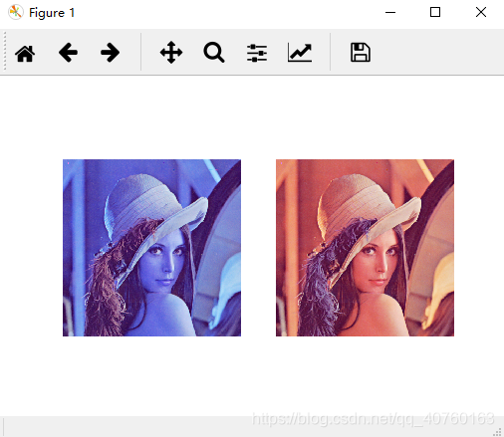Minimize the Figure 1 window
The width and height of the screenshot is (504, 437).
coord(390,13)
